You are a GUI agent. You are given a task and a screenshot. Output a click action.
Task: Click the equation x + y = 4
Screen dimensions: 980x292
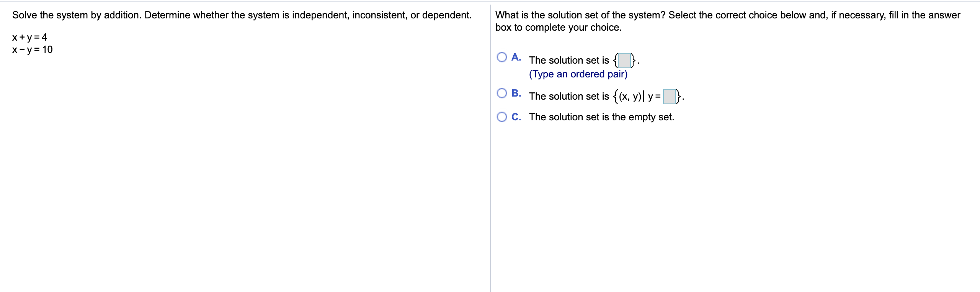[29, 38]
